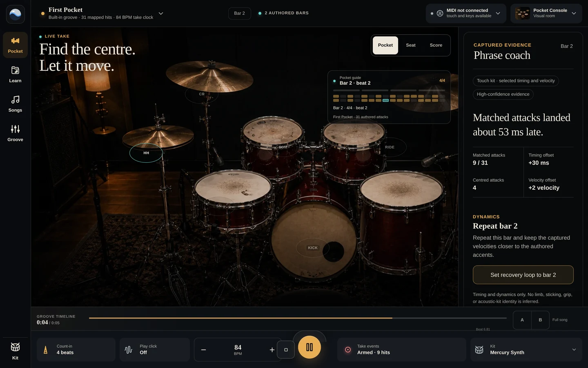Click the Centred attacks 4 value

coord(474,188)
